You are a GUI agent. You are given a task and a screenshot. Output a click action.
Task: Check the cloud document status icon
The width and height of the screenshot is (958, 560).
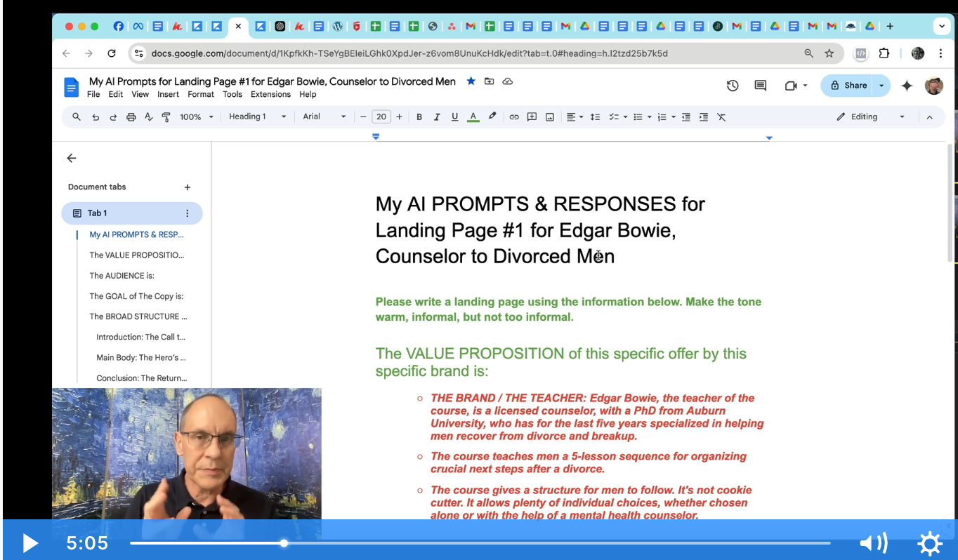coord(508,81)
